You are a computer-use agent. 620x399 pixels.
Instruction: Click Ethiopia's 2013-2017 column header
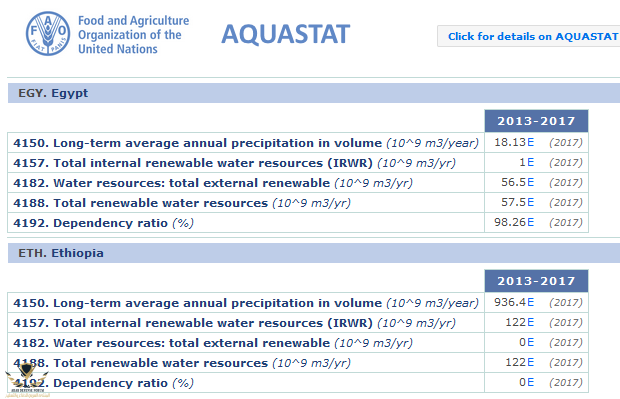[536, 281]
